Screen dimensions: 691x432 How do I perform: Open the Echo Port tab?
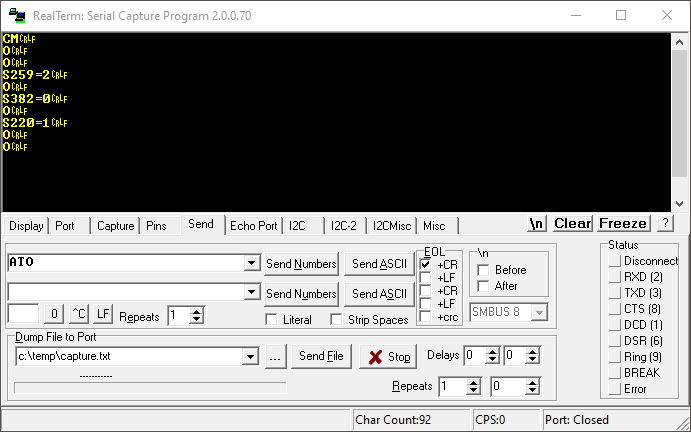point(254,226)
